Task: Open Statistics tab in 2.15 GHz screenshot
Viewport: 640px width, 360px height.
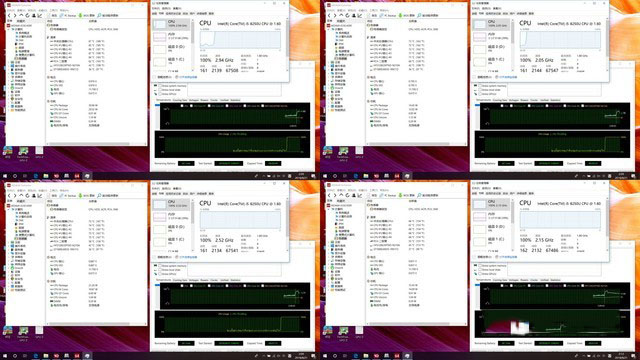Action: coord(555,280)
